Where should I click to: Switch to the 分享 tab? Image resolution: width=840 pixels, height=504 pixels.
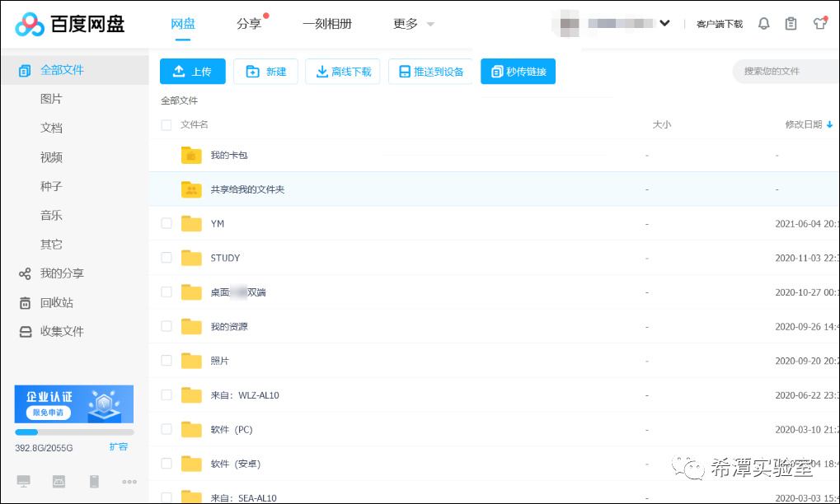(x=250, y=24)
